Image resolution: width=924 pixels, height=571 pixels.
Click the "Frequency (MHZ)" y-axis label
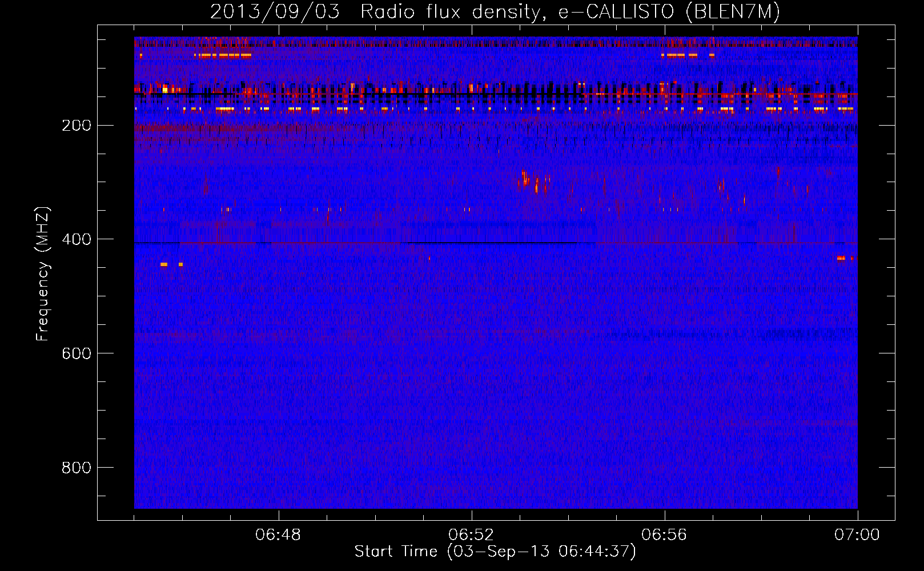tap(43, 274)
